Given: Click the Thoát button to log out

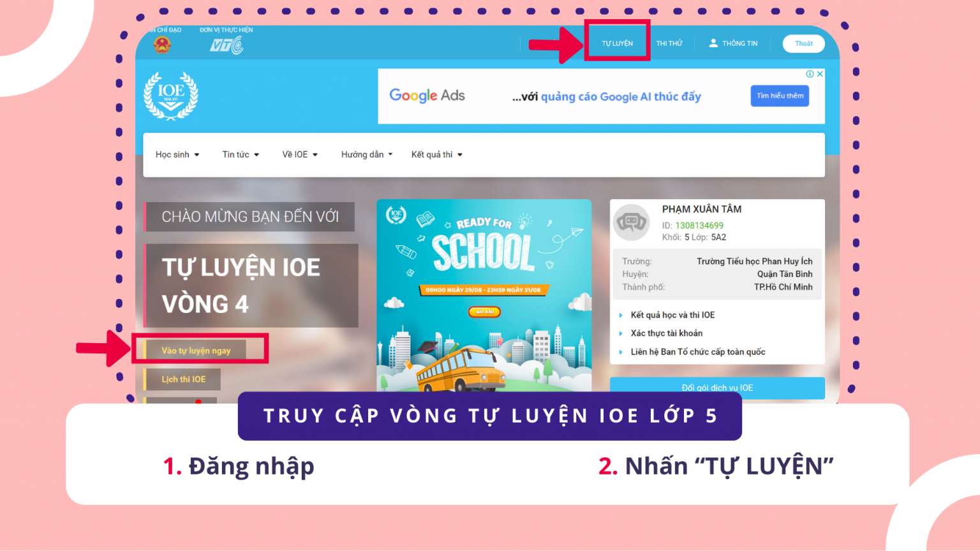Looking at the screenshot, I should (803, 43).
